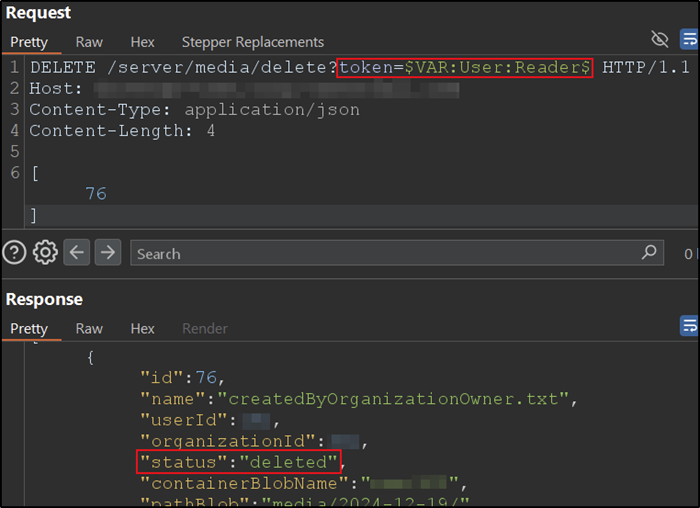Toggle hidden non-printable characters eye icon in Request
The width and height of the screenshot is (700, 508).
click(659, 40)
